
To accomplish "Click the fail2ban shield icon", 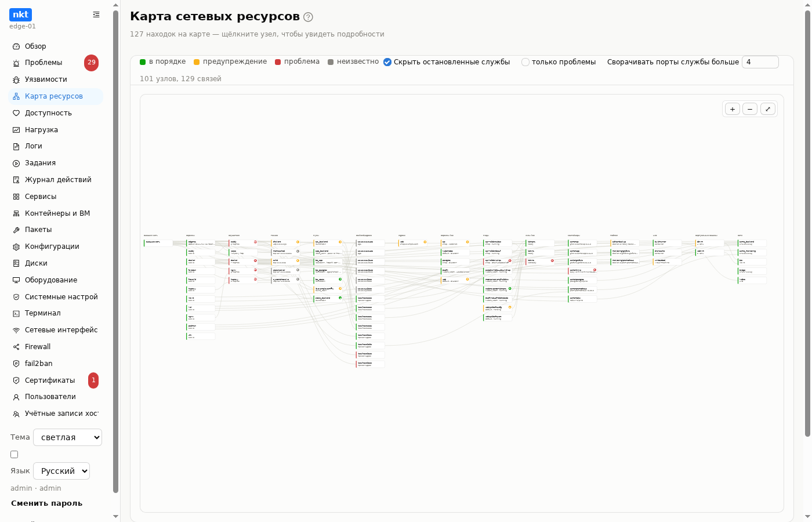I will (16, 364).
